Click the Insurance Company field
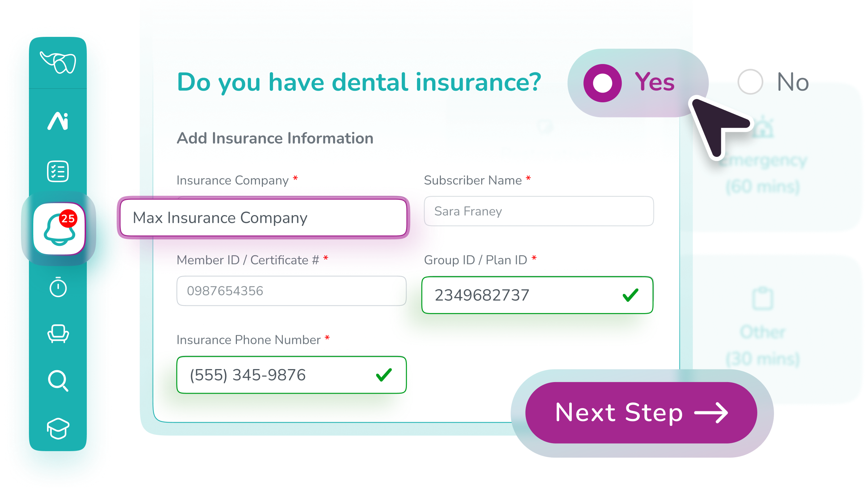Viewport: 868px width, 488px height. pos(263,218)
